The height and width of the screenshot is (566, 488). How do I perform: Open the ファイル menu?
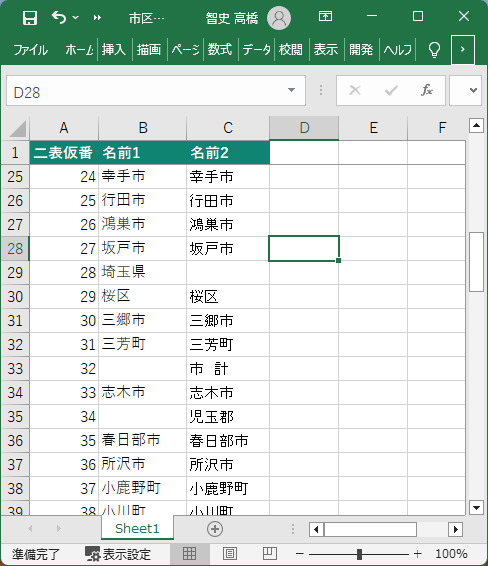coord(30,49)
